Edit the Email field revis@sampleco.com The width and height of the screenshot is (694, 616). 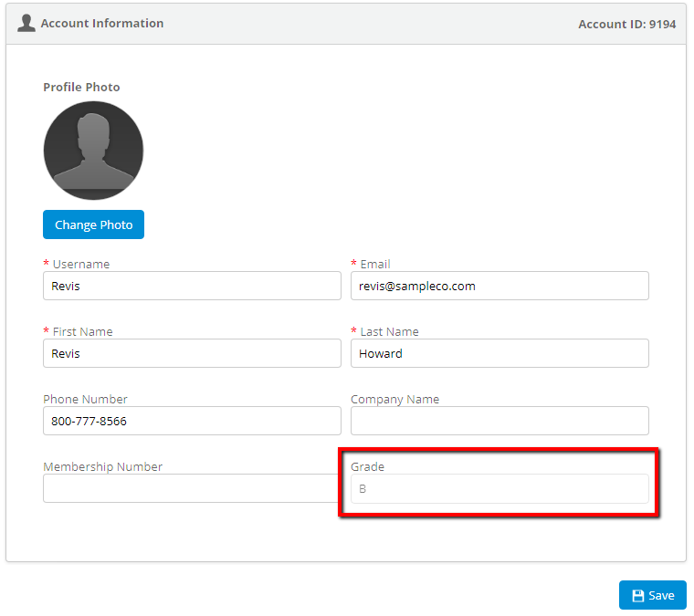click(499, 287)
